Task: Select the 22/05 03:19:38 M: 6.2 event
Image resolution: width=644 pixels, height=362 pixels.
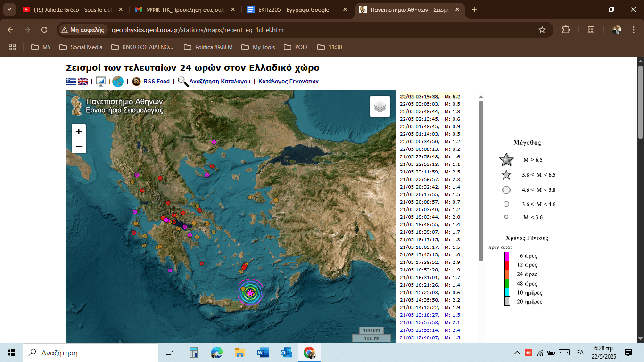Action: point(430,96)
